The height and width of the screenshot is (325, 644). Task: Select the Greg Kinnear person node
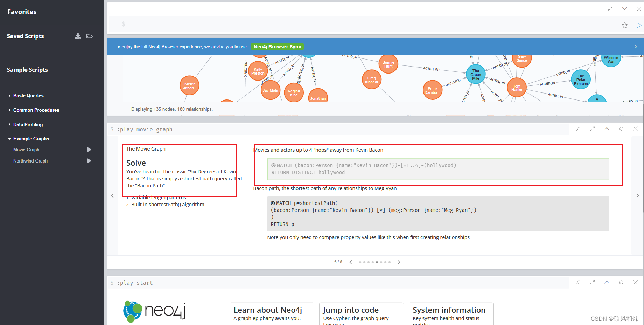click(372, 80)
